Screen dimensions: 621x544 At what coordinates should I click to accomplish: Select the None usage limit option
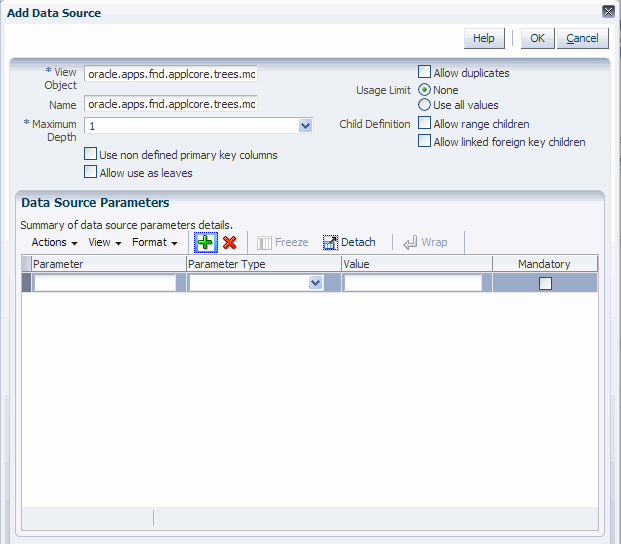coord(424,90)
